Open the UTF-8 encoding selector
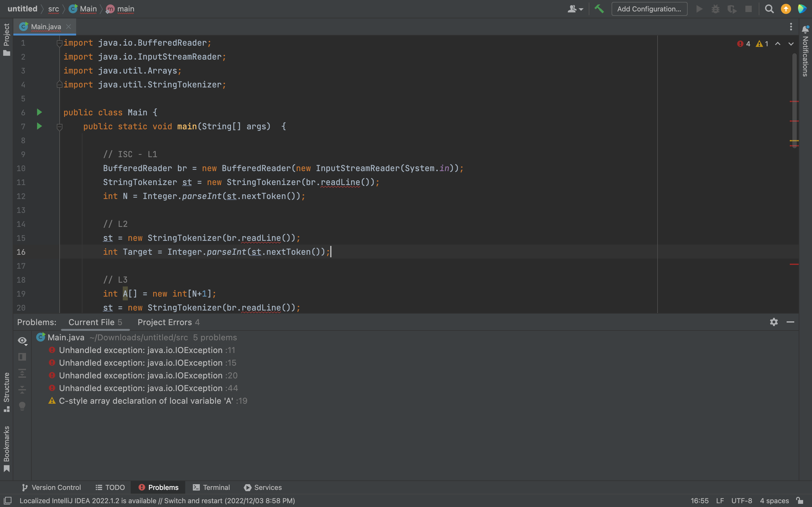Screen dimensions: 812x507 coord(741,501)
